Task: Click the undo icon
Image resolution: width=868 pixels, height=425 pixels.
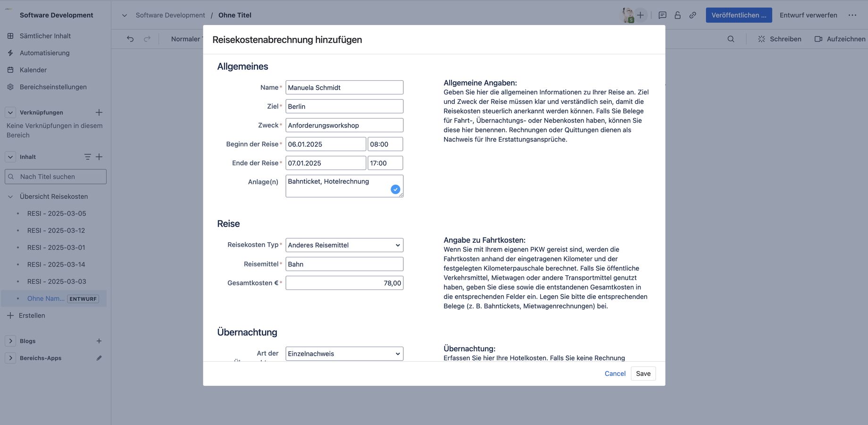Action: 130,39
